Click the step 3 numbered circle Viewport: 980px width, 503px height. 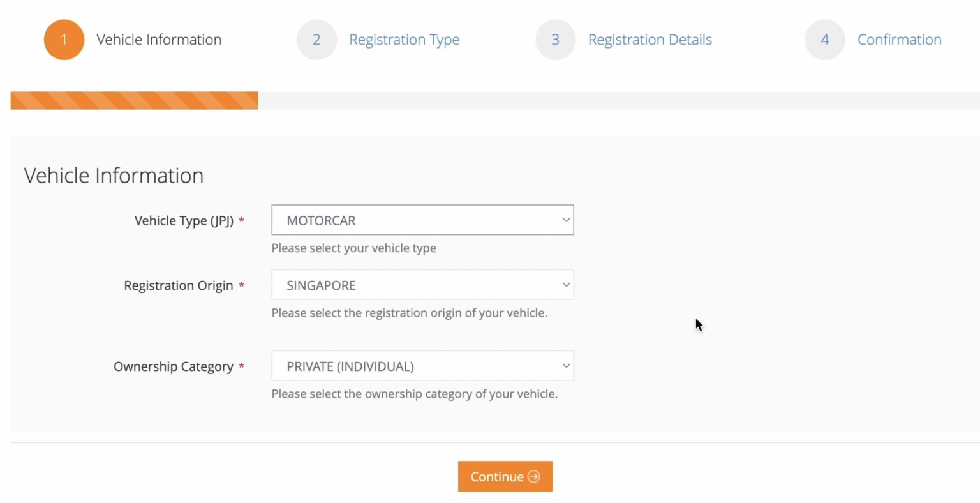click(555, 39)
